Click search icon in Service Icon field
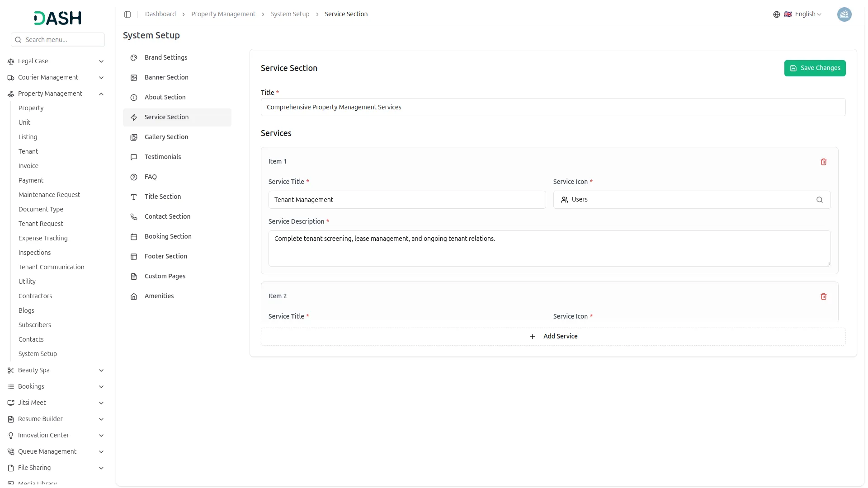 point(819,200)
